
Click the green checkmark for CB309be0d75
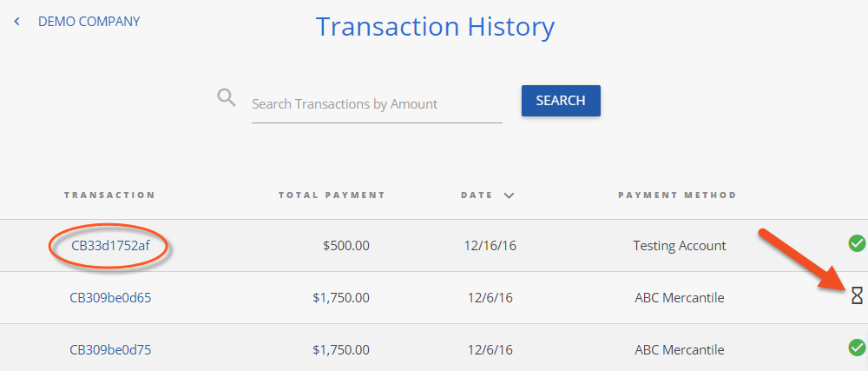tap(857, 348)
